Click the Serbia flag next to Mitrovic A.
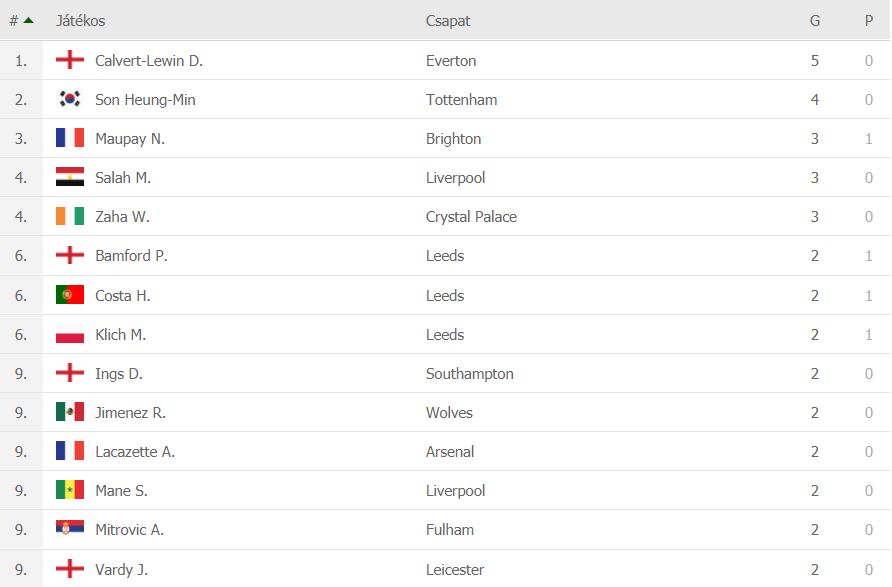The height and width of the screenshot is (587, 892). [x=70, y=528]
